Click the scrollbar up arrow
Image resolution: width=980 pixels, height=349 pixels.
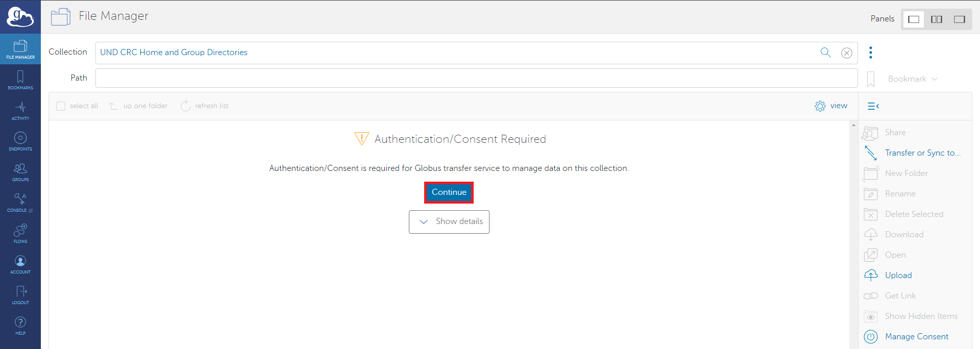click(853, 125)
